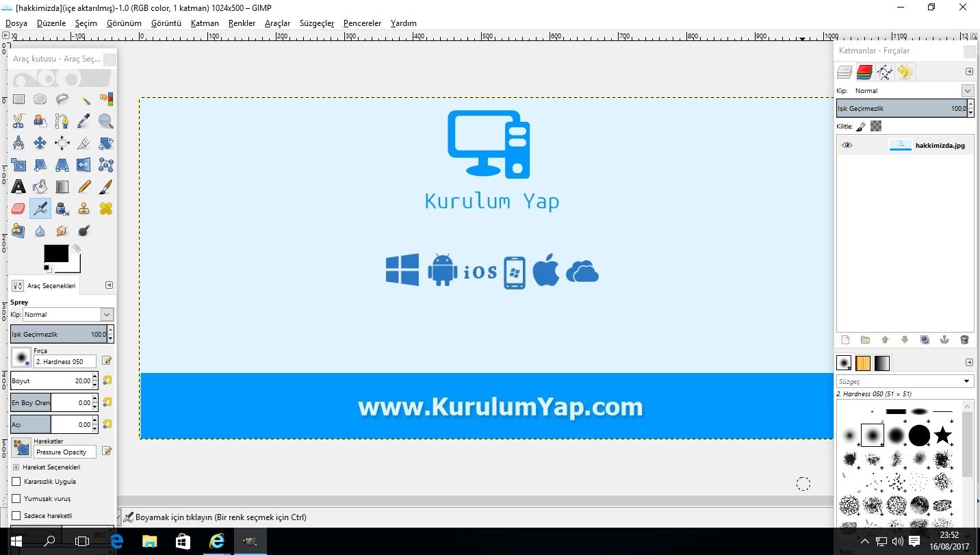Open the brushes dock tab menu arrow
Screen dimensions: 980x555
pyautogui.click(x=969, y=363)
